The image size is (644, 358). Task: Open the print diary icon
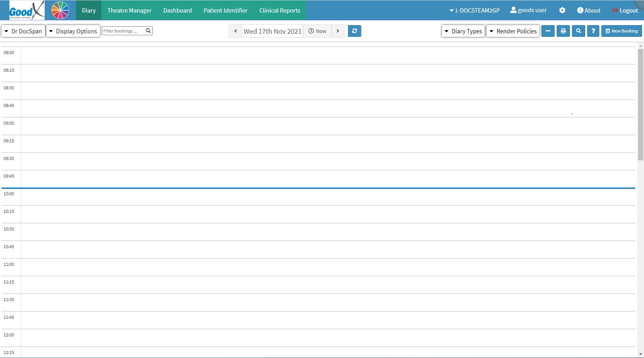(563, 31)
